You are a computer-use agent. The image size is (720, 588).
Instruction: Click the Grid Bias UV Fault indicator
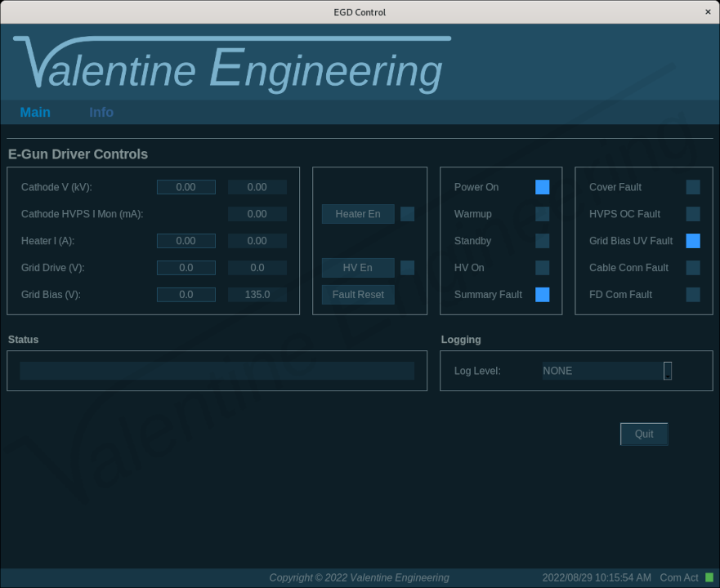pos(693,241)
